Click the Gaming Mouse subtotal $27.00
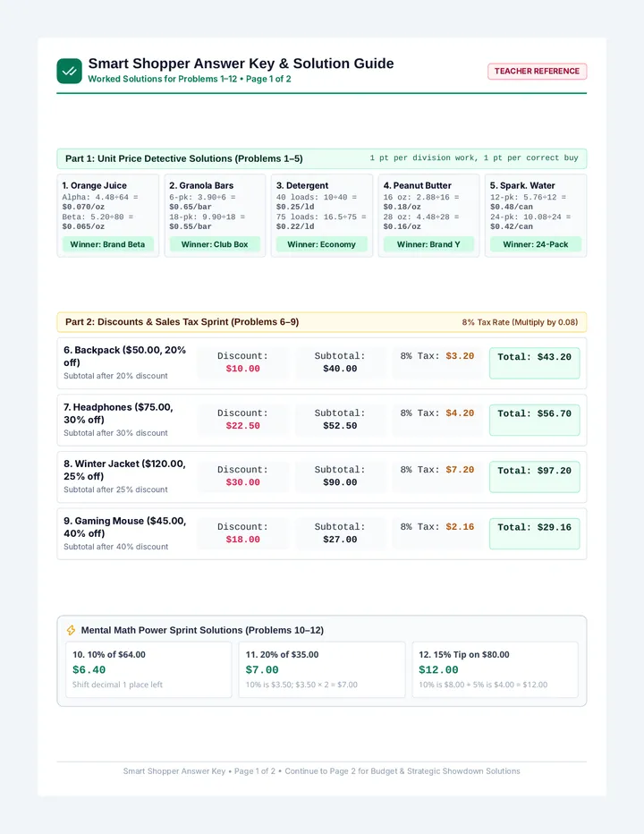Viewport: 644px width, 834px height. [340, 540]
